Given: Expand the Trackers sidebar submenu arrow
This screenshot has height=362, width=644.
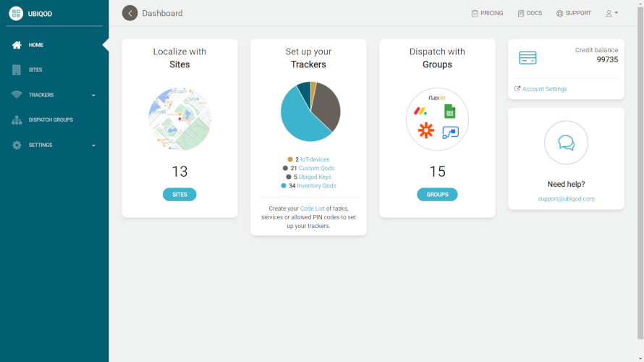Looking at the screenshot, I should [x=93, y=96].
